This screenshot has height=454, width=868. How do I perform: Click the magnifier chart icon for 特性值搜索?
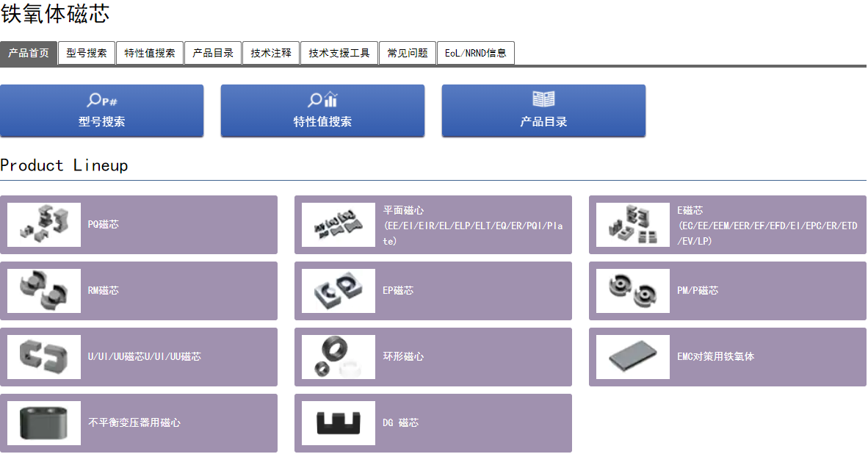(322, 100)
